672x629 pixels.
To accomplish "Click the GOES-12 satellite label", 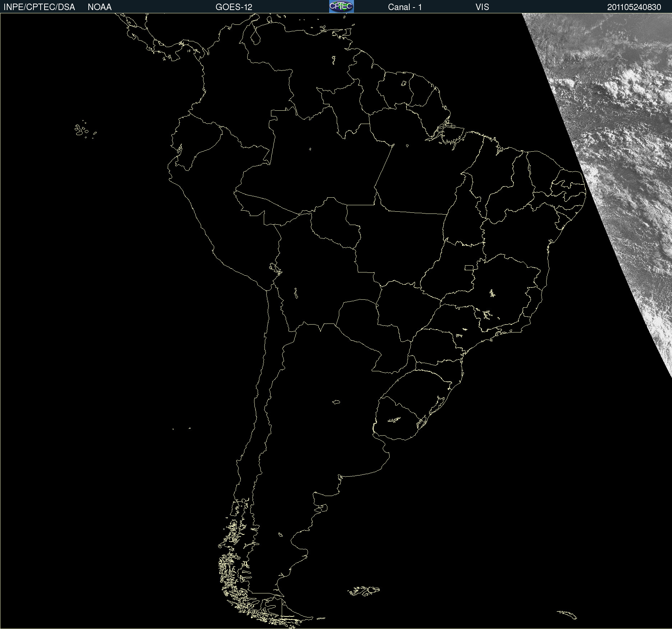I will pos(234,7).
